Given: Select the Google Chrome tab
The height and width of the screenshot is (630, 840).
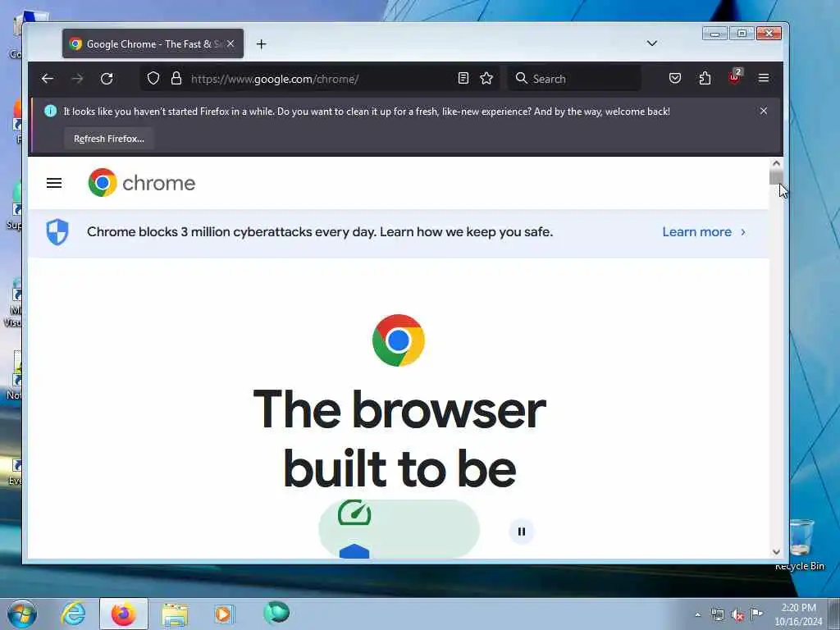Looking at the screenshot, I should [153, 43].
